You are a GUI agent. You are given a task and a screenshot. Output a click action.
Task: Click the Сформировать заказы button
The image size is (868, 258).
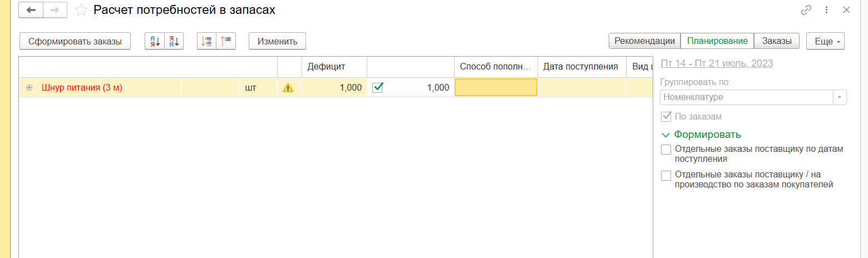75,41
